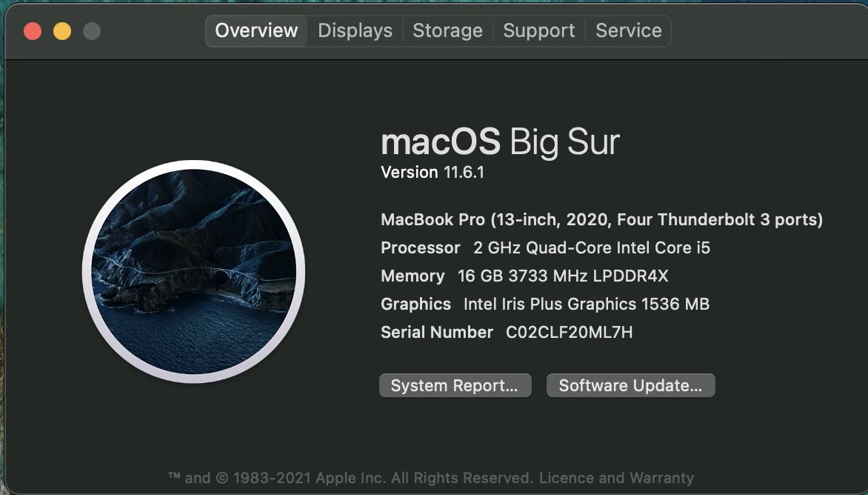Switch to the Displays tab

point(354,30)
